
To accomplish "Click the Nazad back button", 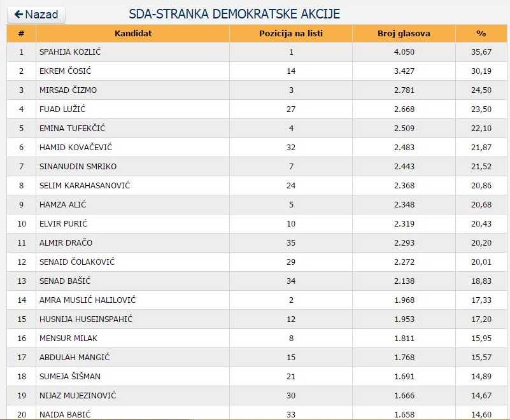I will click(x=36, y=15).
